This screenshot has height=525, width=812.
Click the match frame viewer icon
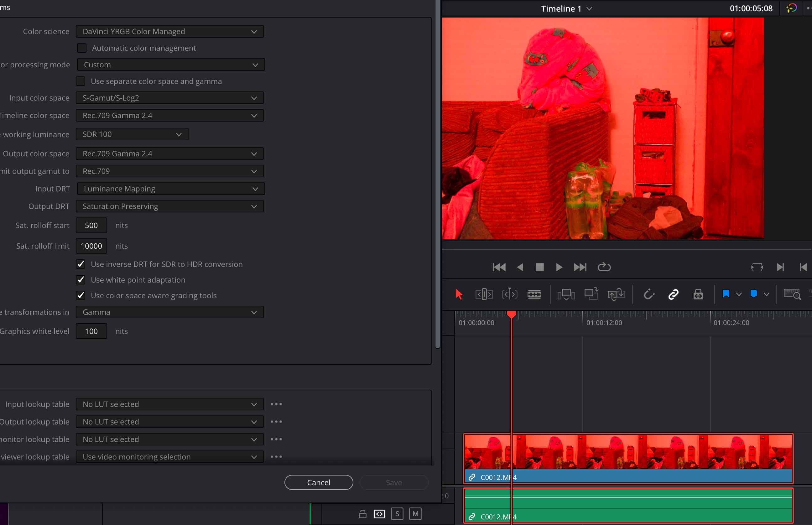757,267
